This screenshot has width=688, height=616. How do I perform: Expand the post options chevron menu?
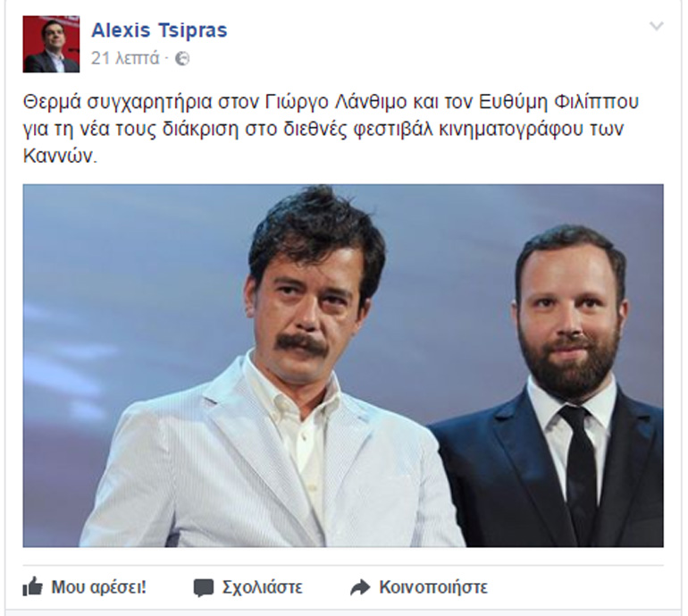pos(657,26)
